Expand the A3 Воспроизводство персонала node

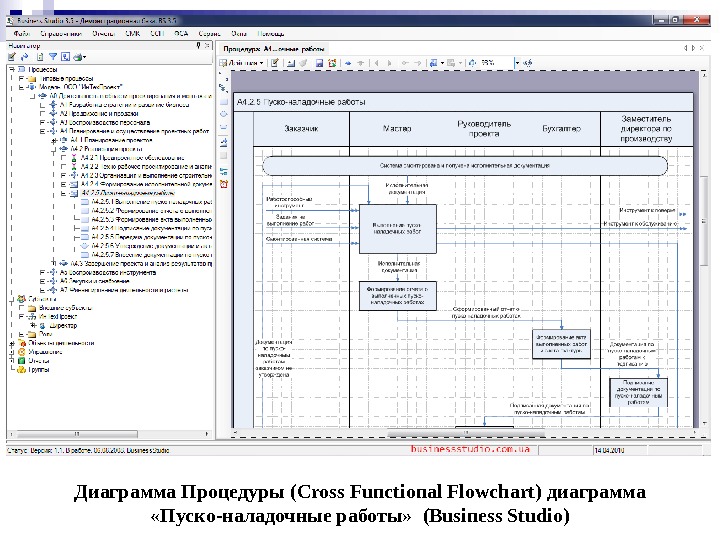42,123
